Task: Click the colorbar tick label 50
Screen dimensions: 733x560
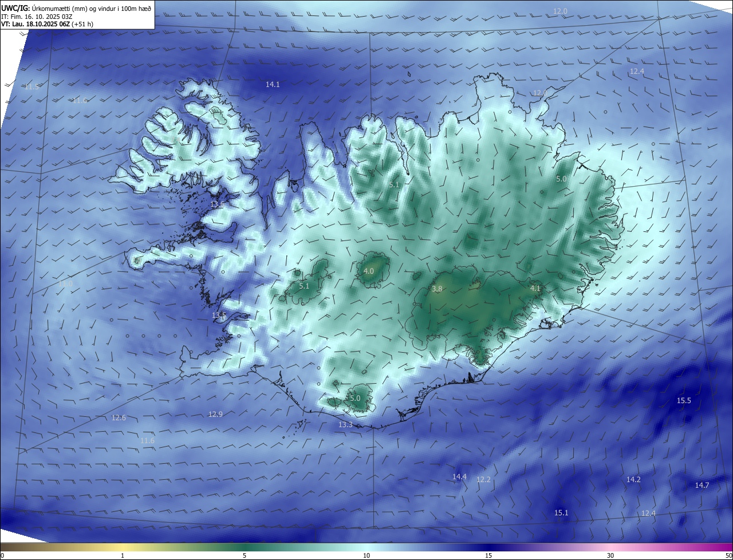Action: point(728,555)
